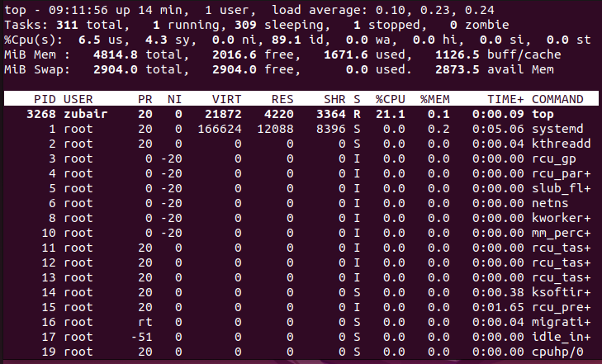This screenshot has height=364, width=602.
Task: Click the 2016.6 free memory value
Action: (235, 54)
